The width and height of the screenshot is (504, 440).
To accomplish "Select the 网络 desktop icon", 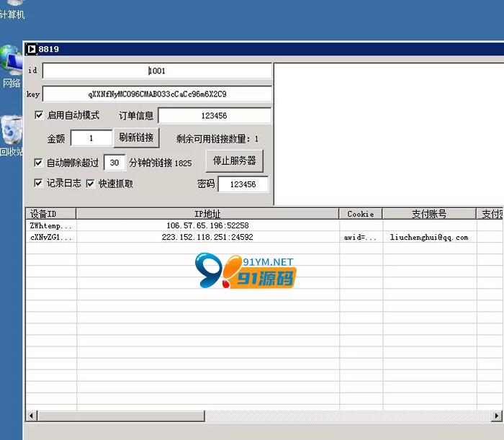I will click(x=12, y=66).
